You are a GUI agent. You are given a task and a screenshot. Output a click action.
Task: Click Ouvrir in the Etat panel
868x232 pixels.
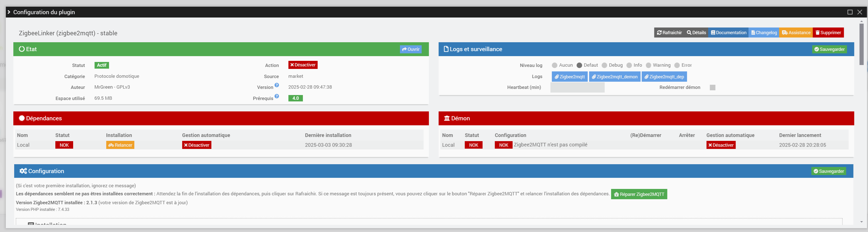pos(411,49)
